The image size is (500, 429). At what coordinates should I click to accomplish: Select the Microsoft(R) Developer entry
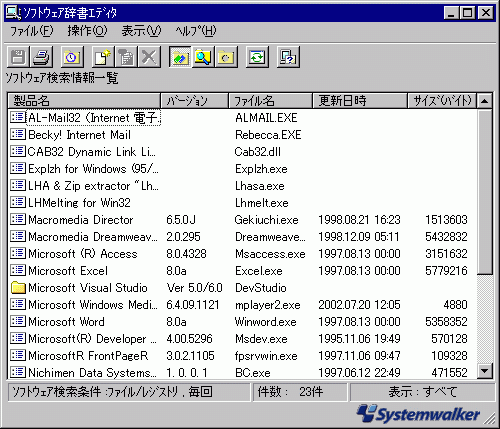tap(92, 339)
